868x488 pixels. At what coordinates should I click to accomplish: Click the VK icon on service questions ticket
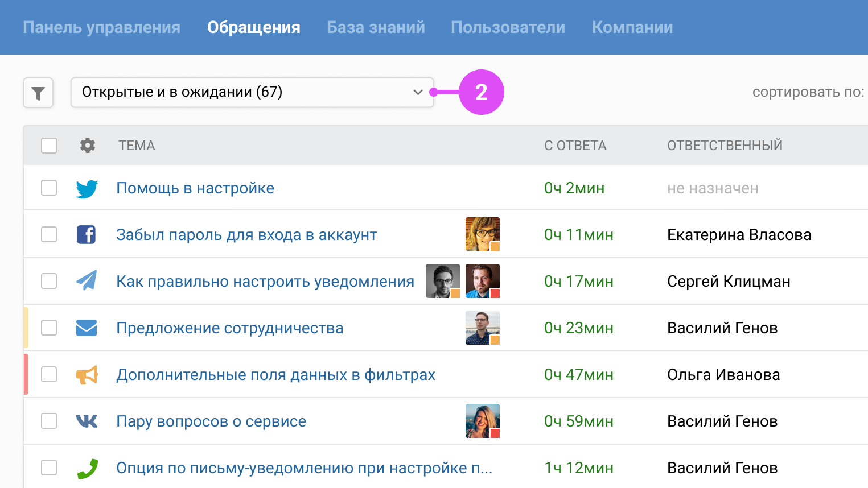click(x=87, y=421)
